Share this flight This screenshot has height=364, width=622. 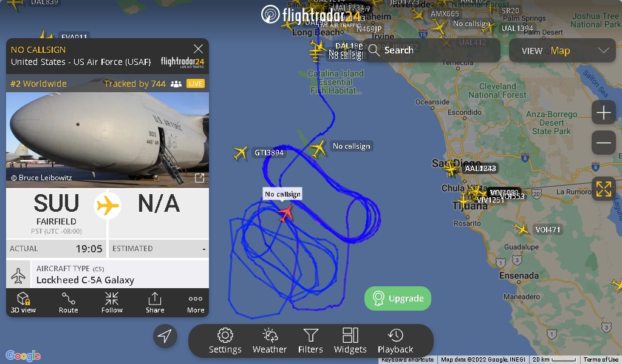[155, 303]
